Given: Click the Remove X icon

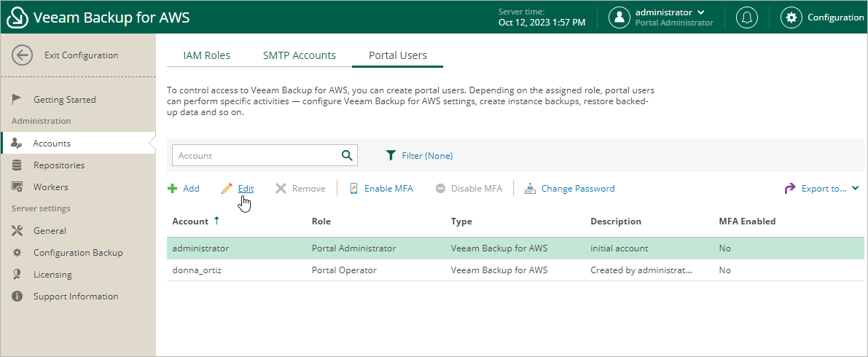Looking at the screenshot, I should coord(281,188).
